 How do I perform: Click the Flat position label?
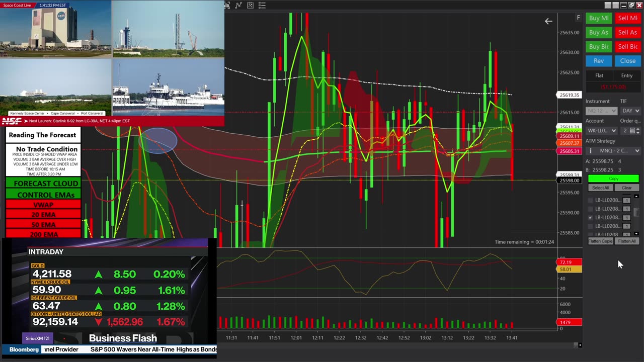pyautogui.click(x=599, y=75)
